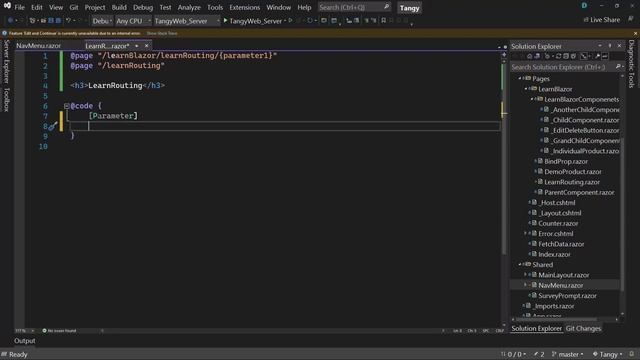640x360 pixels.
Task: Switch to the Git Changes tab
Action: pyautogui.click(x=583, y=328)
